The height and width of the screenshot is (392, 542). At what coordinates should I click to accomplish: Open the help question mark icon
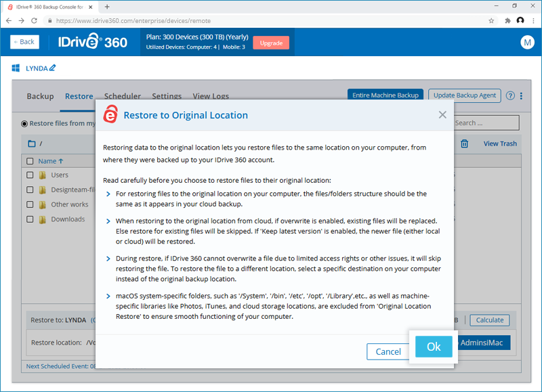(x=510, y=95)
